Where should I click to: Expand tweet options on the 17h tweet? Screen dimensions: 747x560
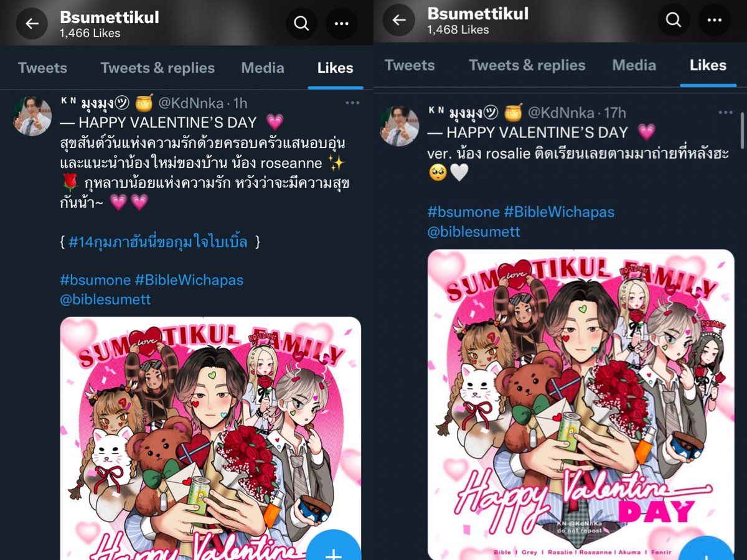725,113
